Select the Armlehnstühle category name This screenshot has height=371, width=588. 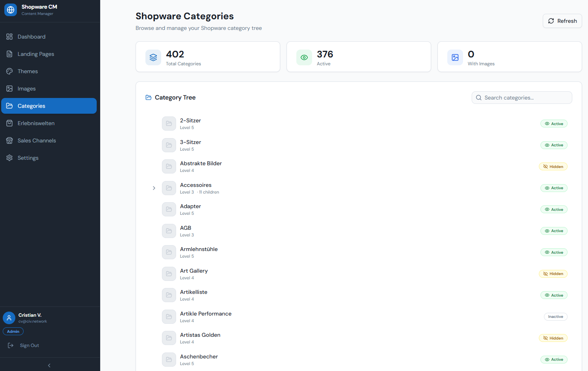pyautogui.click(x=199, y=249)
